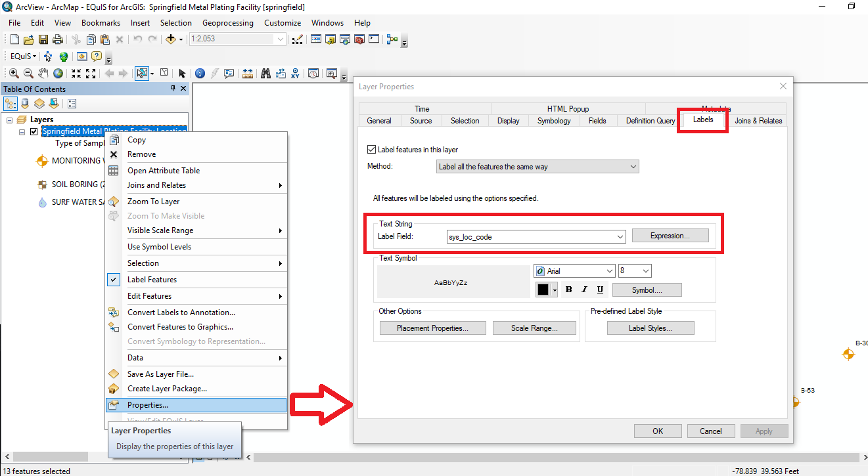The height and width of the screenshot is (476, 868).
Task: Click the Placement Properties... button
Action: pyautogui.click(x=432, y=328)
